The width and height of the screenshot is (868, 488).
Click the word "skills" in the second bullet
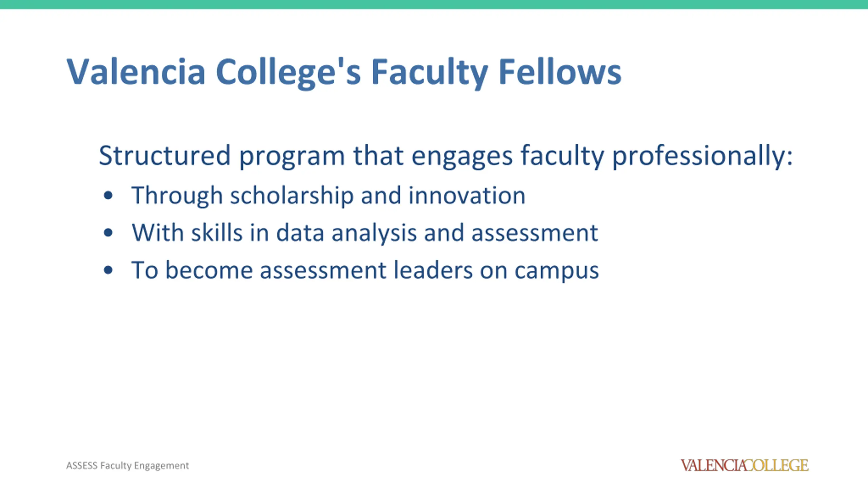217,233
